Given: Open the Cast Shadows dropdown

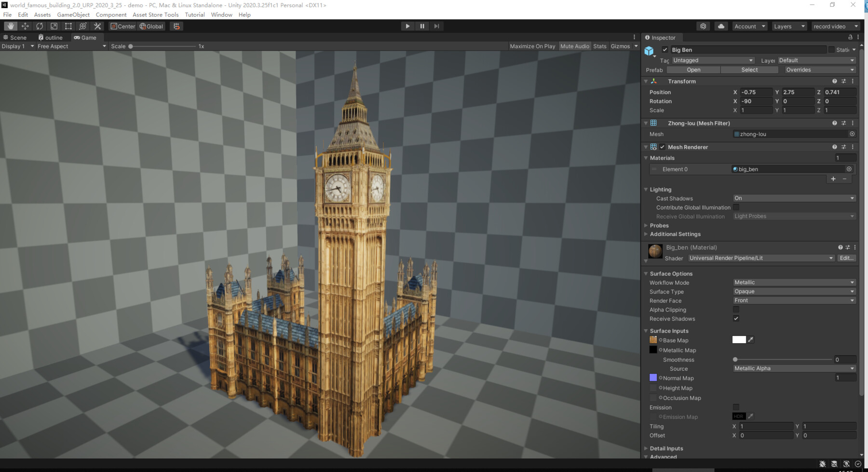Looking at the screenshot, I should coord(794,198).
